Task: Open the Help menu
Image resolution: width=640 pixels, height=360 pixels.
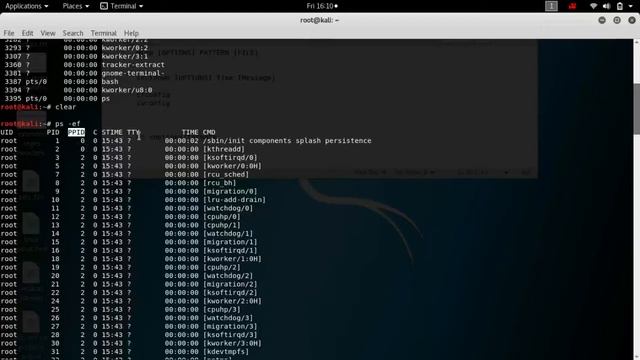Action: (131, 33)
